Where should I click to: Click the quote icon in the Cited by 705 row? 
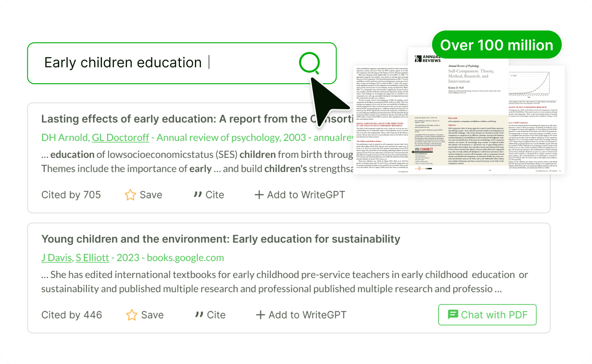click(198, 195)
